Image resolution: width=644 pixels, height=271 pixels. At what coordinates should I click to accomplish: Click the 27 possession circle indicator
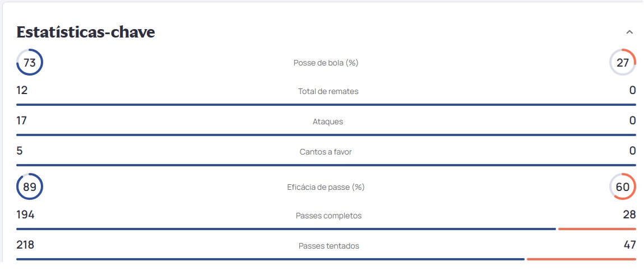(623, 62)
